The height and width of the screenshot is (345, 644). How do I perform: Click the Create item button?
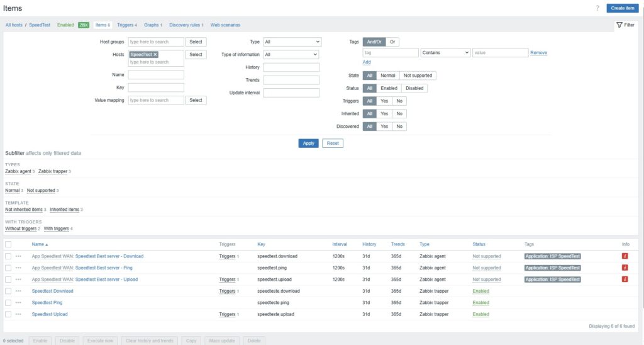[623, 8]
